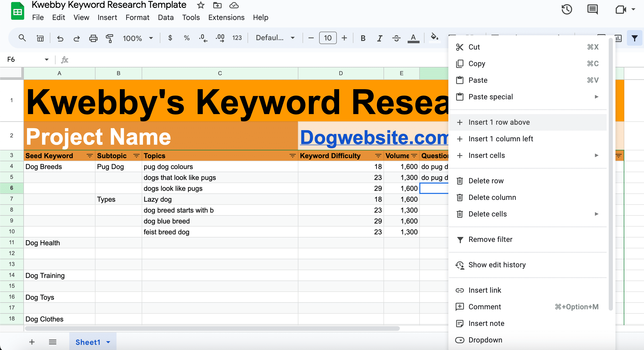Viewport: 644px width, 350px height.
Task: Choose Copy from context menu
Action: 527,64
